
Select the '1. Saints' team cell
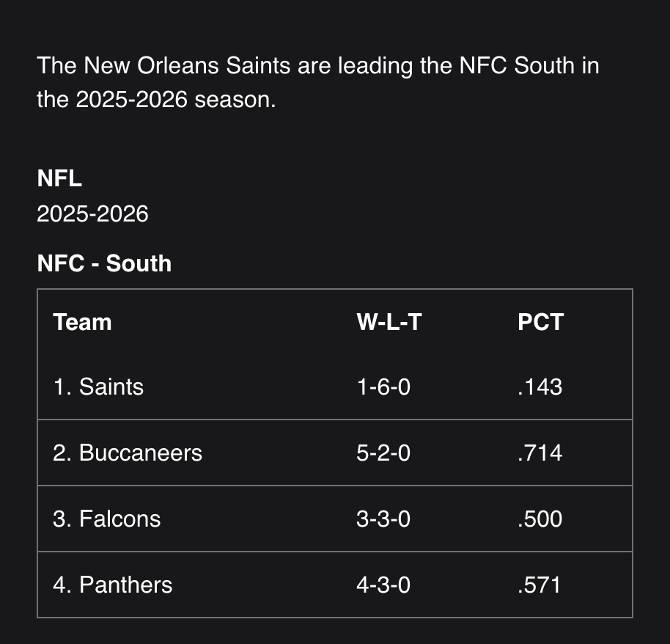click(x=98, y=387)
